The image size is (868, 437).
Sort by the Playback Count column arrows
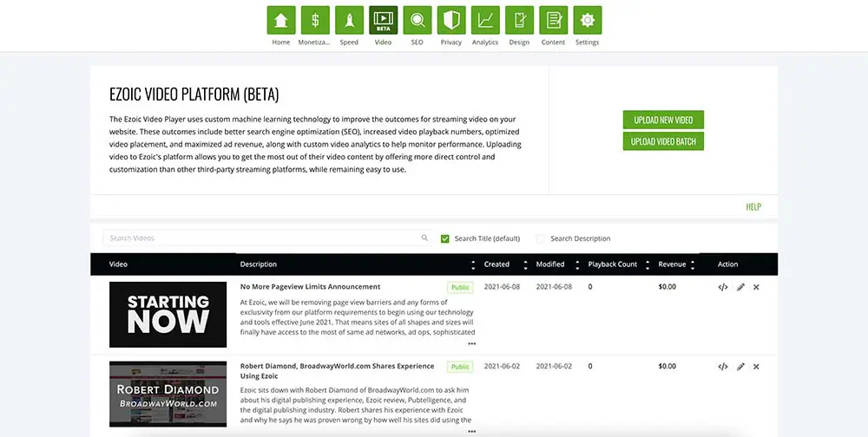point(648,264)
